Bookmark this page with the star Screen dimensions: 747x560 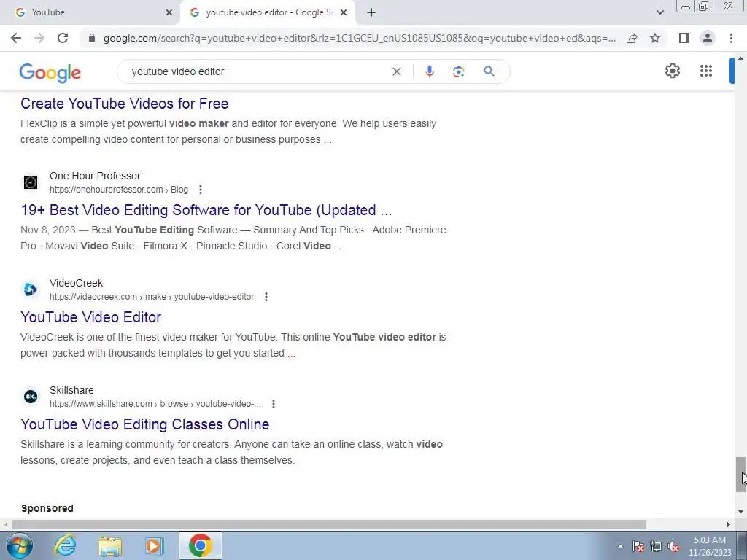655,38
